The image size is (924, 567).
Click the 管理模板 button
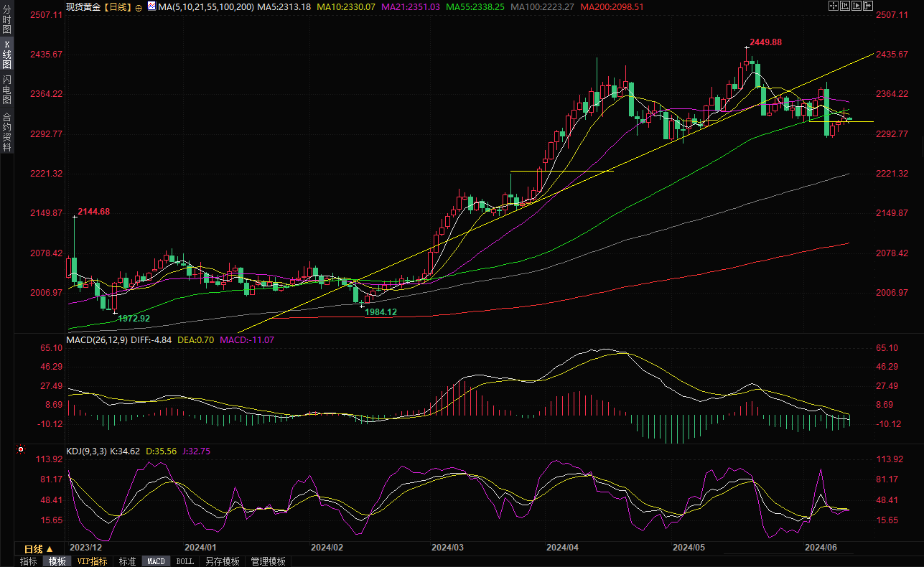point(268,561)
